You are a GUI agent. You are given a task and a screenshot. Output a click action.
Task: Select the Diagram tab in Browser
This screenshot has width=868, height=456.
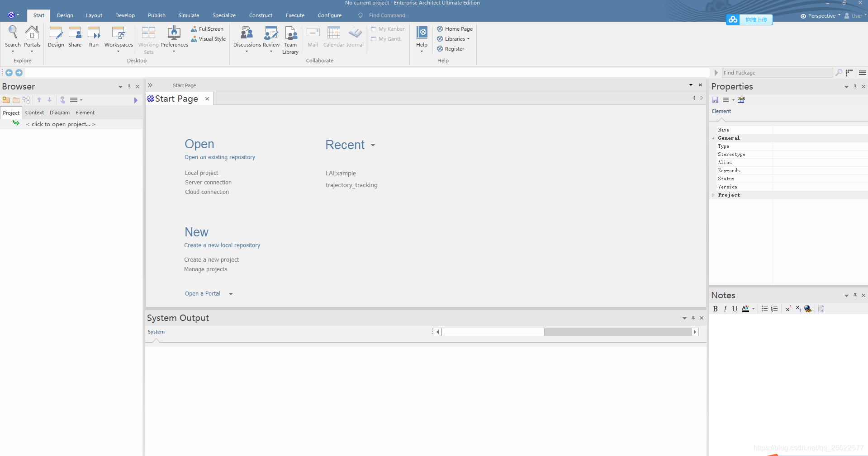tap(60, 113)
